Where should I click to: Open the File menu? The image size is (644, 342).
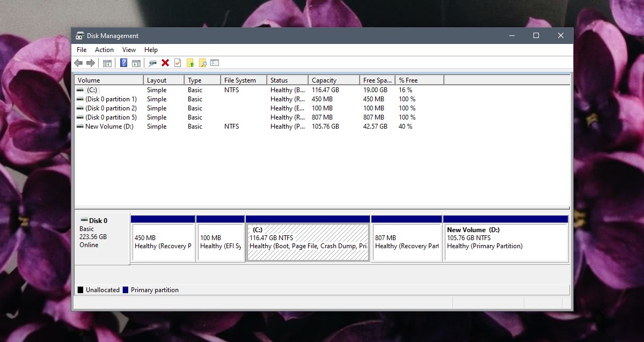click(81, 49)
